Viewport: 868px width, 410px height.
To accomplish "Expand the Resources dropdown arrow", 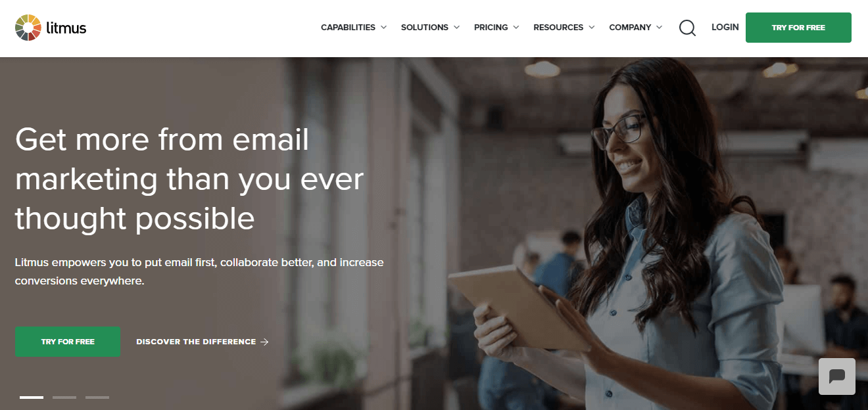I will coord(591,28).
